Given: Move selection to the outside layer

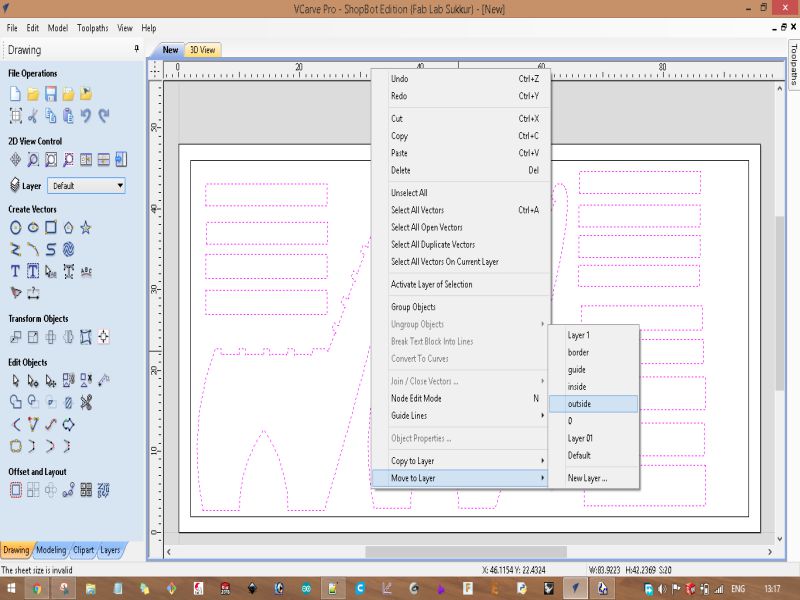Looking at the screenshot, I should pyautogui.click(x=593, y=404).
